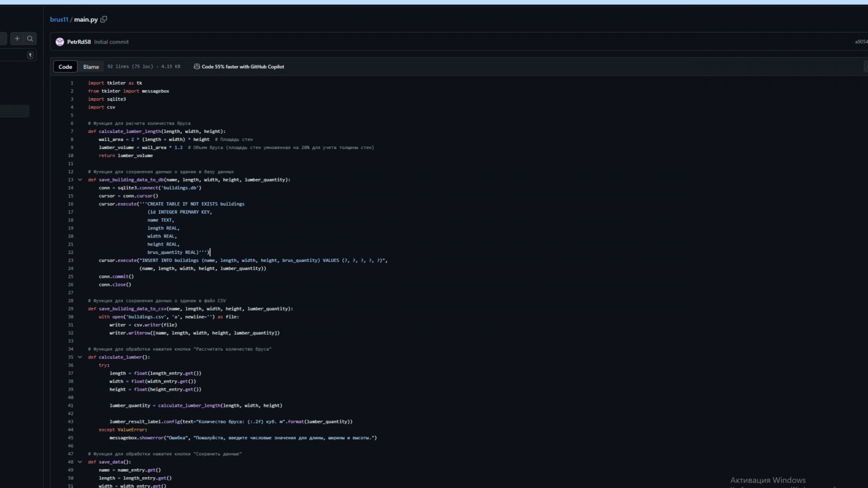868x488 pixels.
Task: Collapse the calculate_lumber function at line 35
Action: [x=80, y=357]
